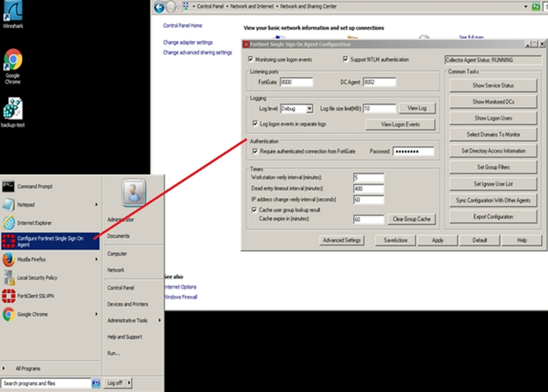Click the Log off button
Screen dimensions: 548x392
[x=115, y=383]
